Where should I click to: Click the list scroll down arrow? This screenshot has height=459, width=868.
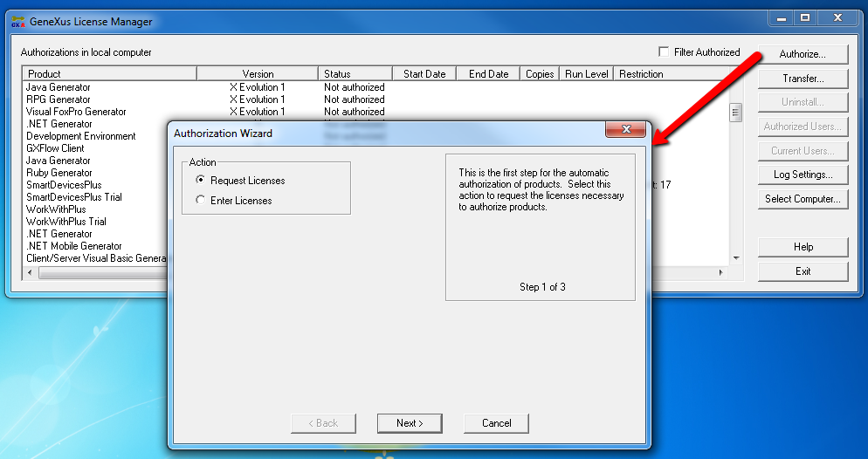735,258
